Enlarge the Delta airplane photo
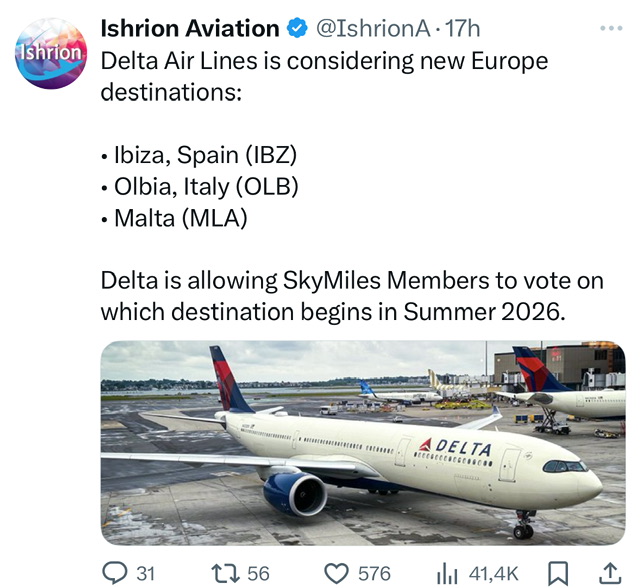640x588 pixels. tap(363, 443)
